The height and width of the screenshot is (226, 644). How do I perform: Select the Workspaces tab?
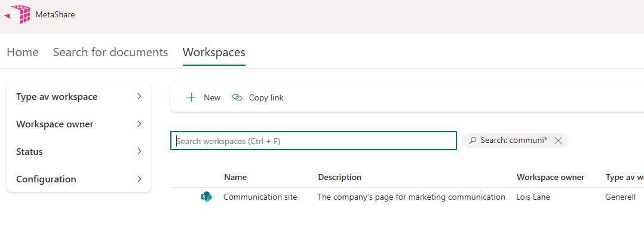214,52
